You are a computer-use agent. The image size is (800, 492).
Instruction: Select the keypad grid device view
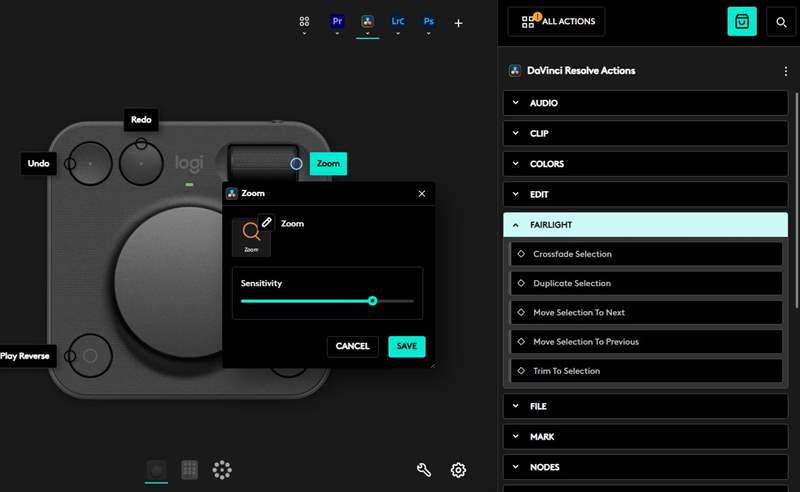tap(189, 470)
